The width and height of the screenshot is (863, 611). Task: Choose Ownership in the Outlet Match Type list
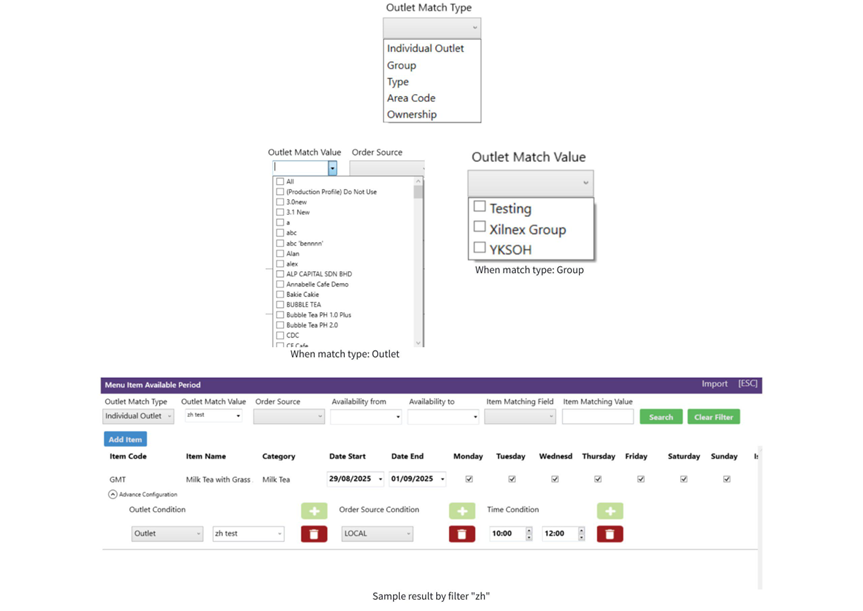[x=412, y=114]
